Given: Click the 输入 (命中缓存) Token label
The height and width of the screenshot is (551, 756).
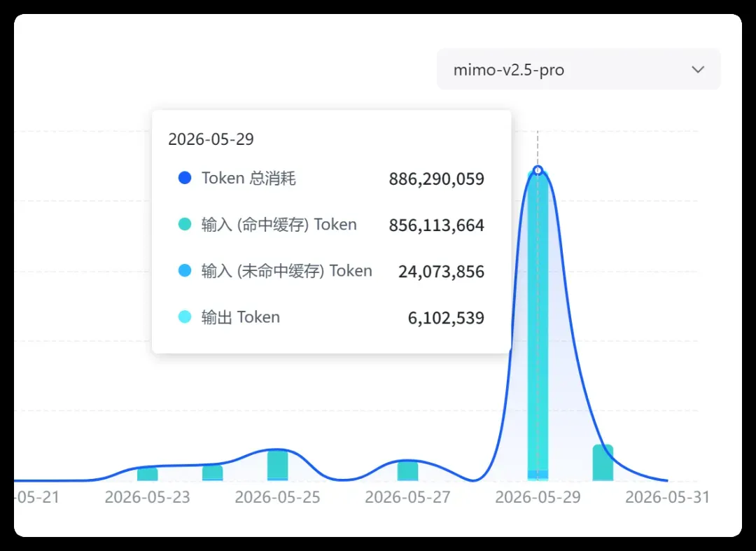Looking at the screenshot, I should (x=279, y=225).
